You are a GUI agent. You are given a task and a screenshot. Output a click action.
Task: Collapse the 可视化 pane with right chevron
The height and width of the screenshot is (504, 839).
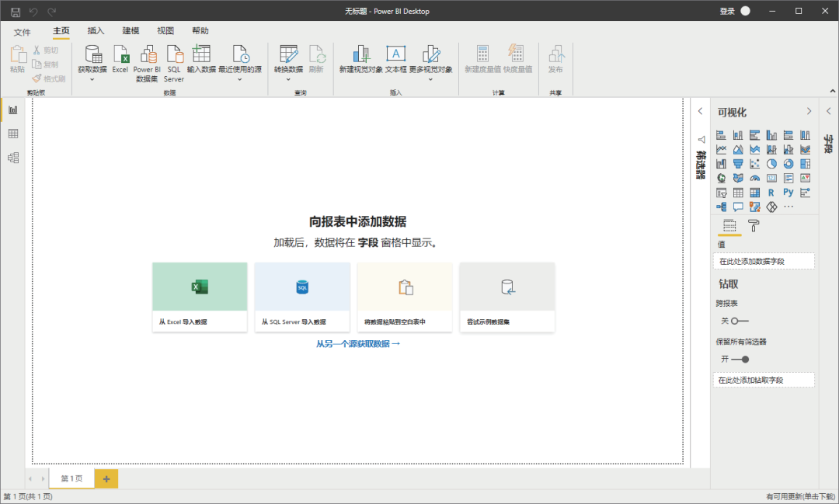click(x=809, y=111)
